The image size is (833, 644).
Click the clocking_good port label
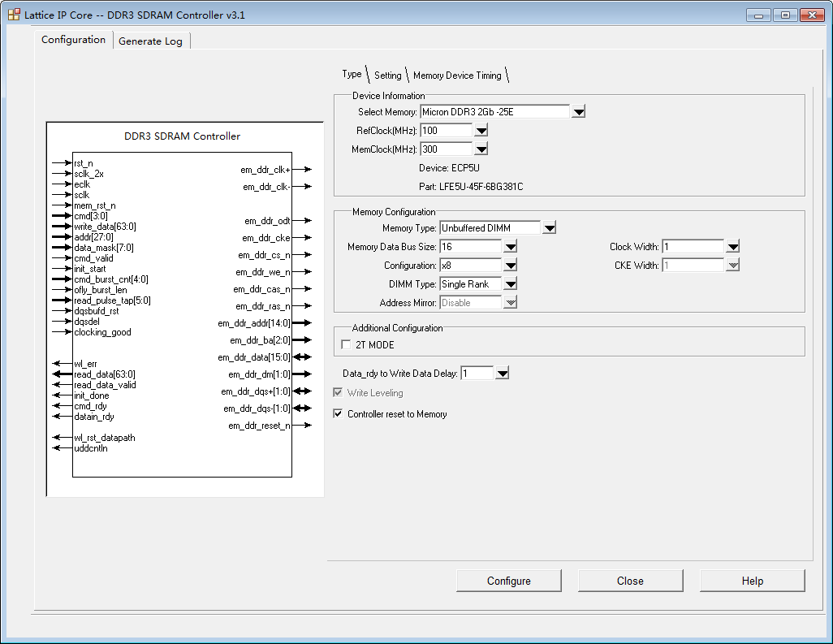coord(102,332)
